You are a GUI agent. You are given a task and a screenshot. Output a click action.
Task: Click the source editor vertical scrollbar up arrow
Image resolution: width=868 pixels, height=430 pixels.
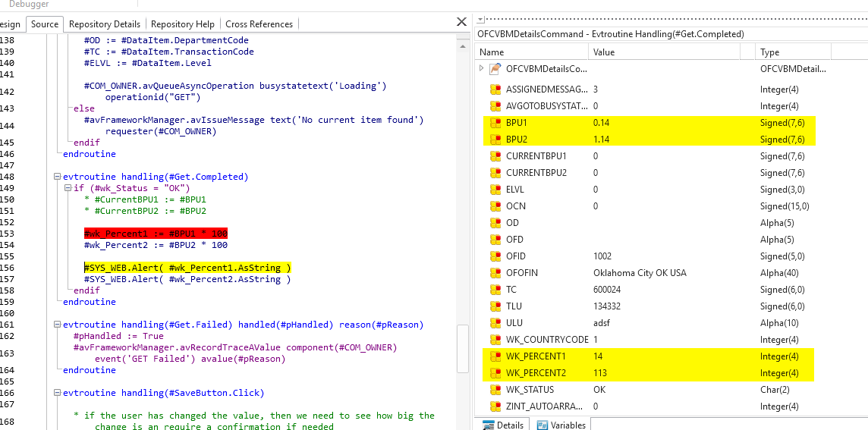(x=461, y=47)
